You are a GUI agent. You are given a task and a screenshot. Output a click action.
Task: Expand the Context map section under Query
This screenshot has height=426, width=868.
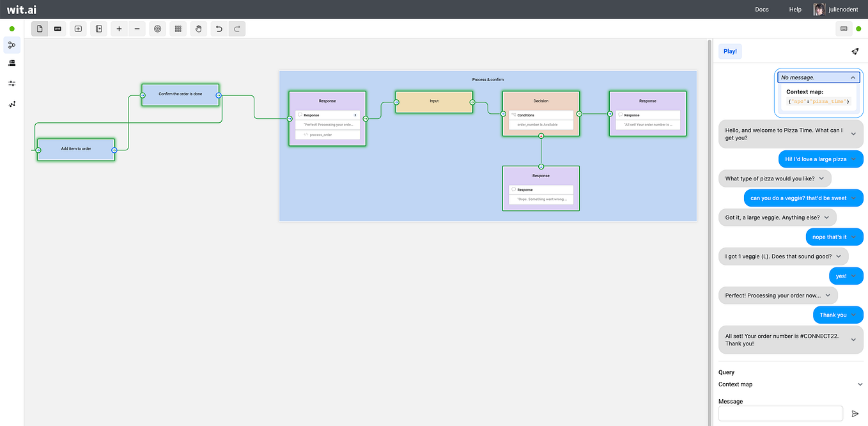(860, 384)
